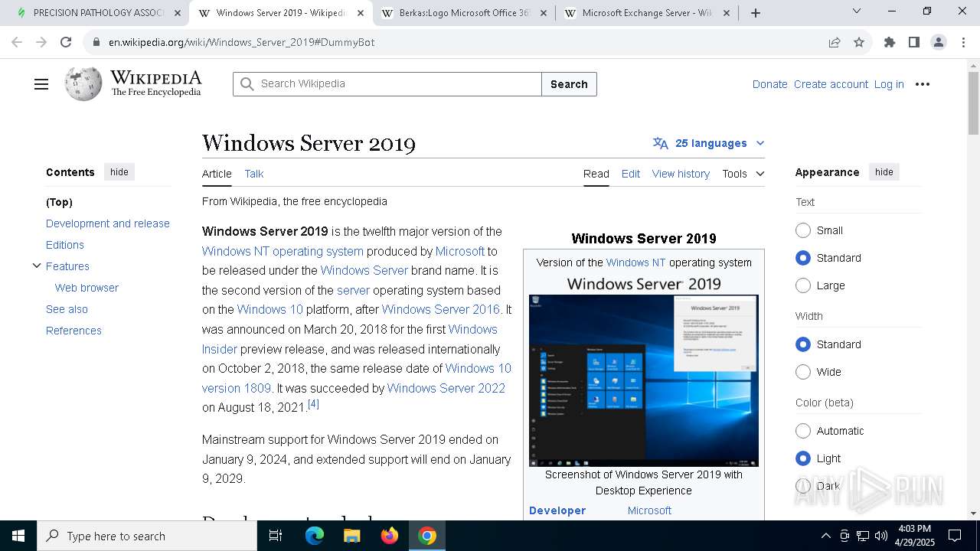The width and height of the screenshot is (980, 551).
Task: Hide the Contents sidebar
Action: [119, 172]
